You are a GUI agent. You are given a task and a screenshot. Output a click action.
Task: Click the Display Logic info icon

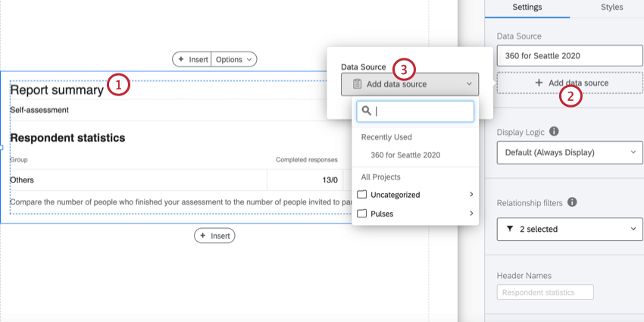554,131
